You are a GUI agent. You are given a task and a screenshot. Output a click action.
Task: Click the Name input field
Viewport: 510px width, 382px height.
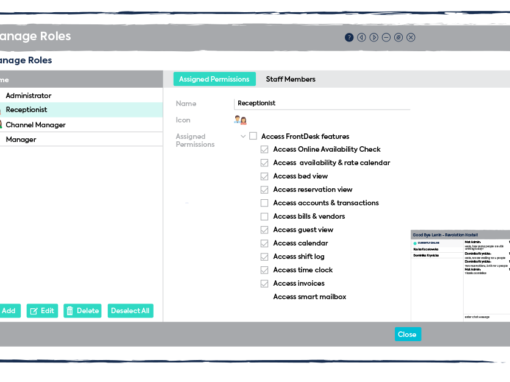pos(322,103)
